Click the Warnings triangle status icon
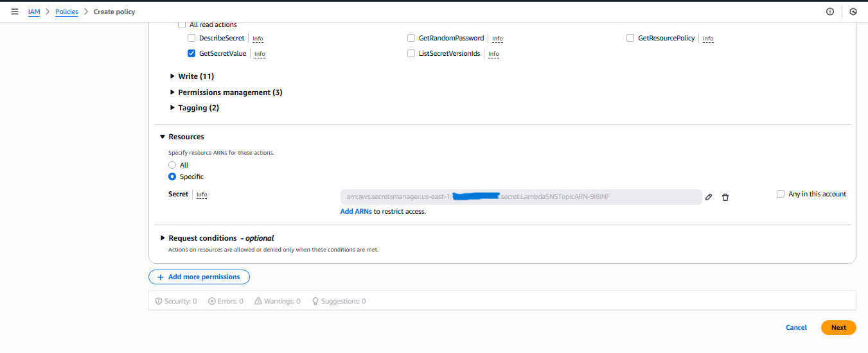This screenshot has width=868, height=353. click(x=258, y=301)
